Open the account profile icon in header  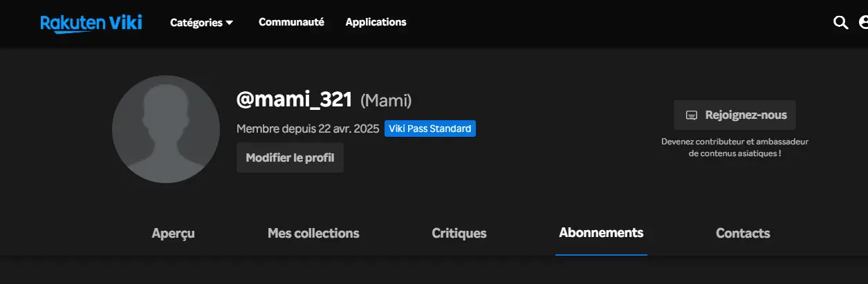[x=863, y=23]
